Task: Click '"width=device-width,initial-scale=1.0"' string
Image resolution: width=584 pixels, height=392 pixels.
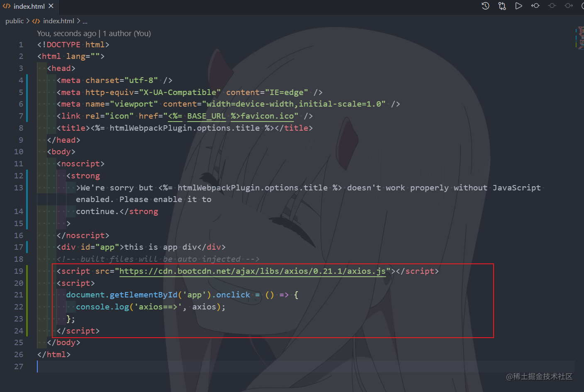Action: click(294, 104)
